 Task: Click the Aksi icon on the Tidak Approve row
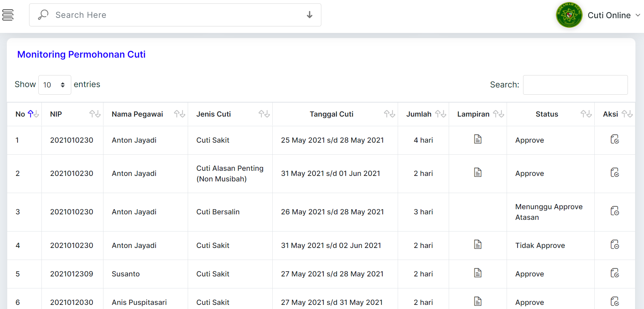coord(615,245)
